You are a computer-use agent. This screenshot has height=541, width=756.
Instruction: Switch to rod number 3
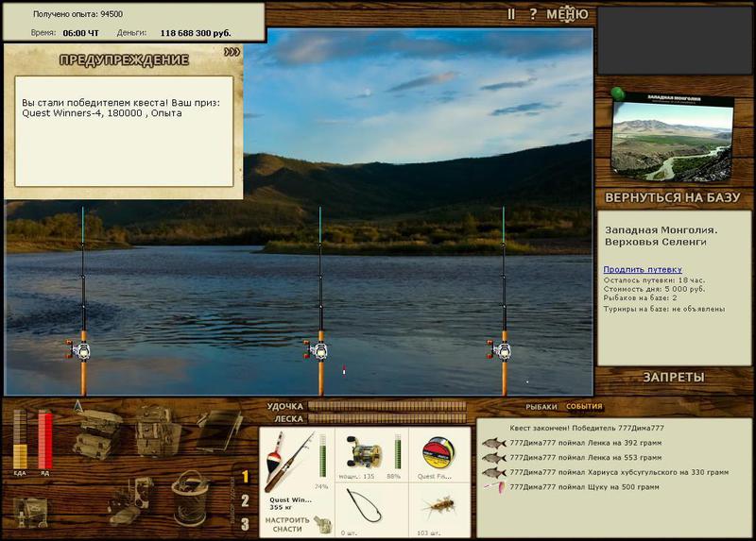point(245,524)
